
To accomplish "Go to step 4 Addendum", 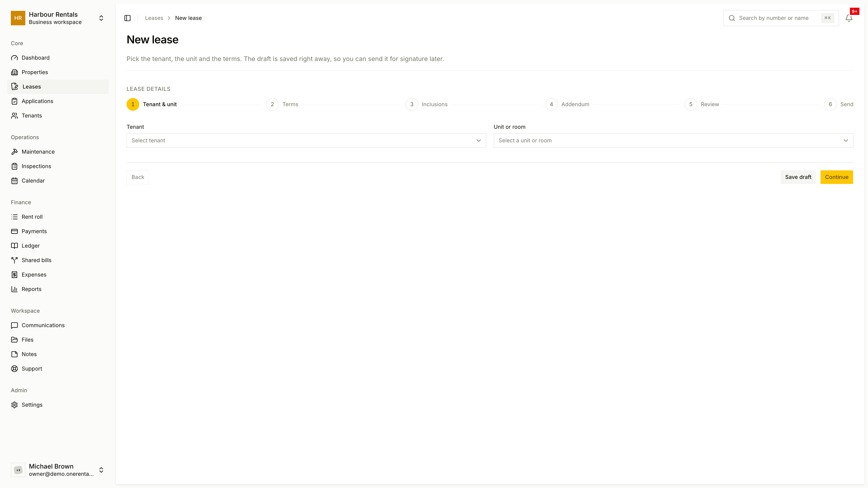I will pos(567,104).
